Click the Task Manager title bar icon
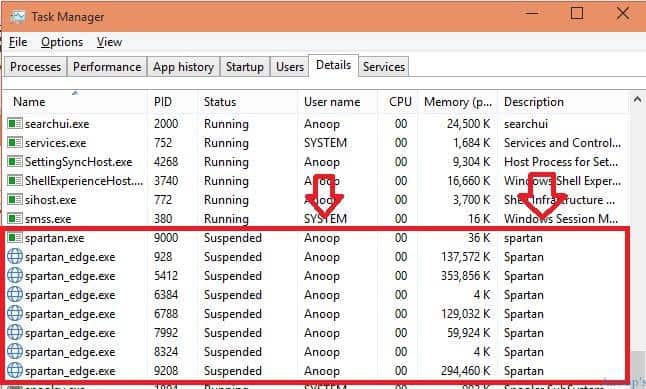 tap(17, 16)
